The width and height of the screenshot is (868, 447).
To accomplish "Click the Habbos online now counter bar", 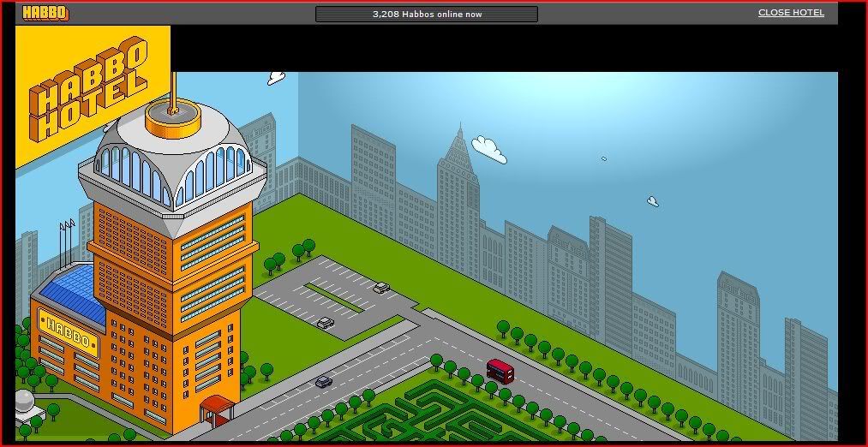I will (x=426, y=14).
